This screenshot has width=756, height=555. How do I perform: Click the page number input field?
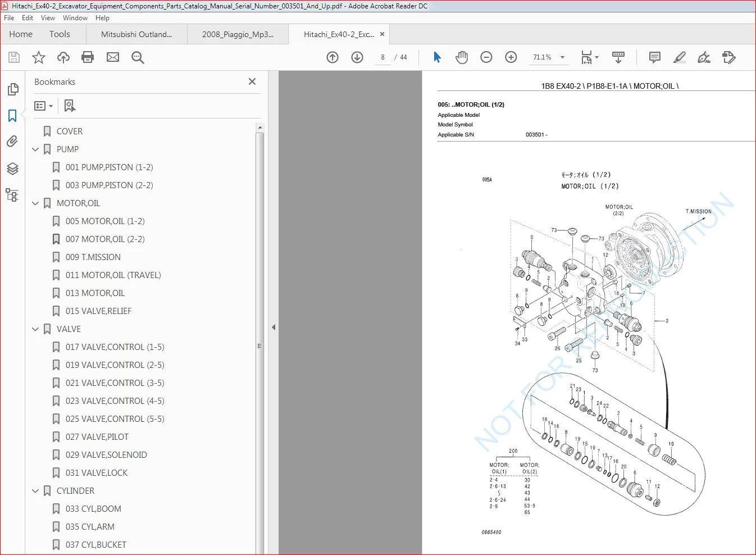point(382,57)
